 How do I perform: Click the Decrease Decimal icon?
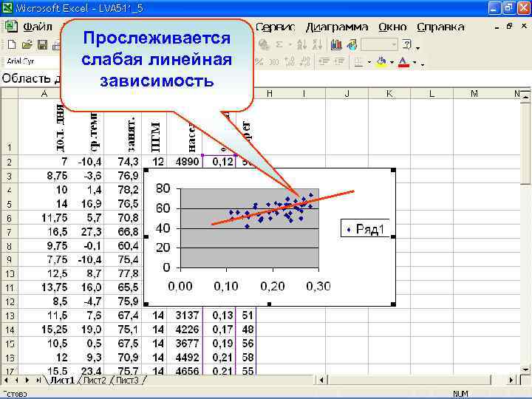click(x=305, y=62)
